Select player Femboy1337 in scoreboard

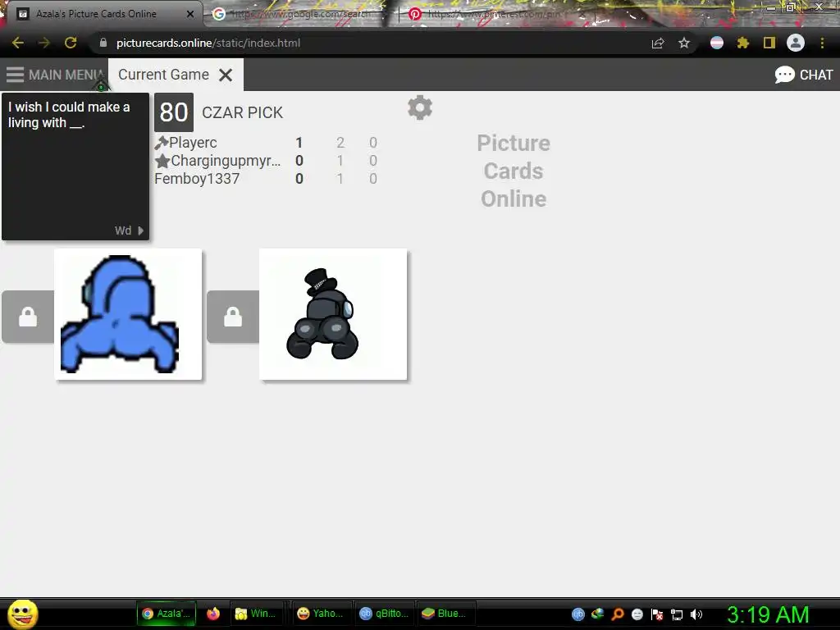pos(197,178)
